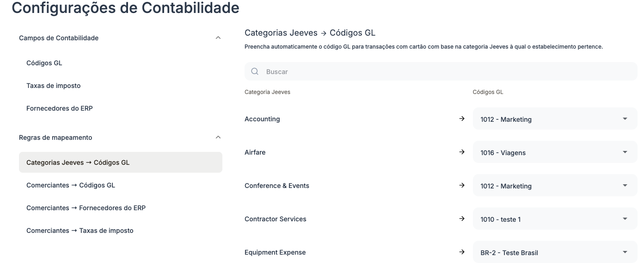Collapse the Regras de mapeamento section
This screenshot has height=269, width=644.
[218, 138]
